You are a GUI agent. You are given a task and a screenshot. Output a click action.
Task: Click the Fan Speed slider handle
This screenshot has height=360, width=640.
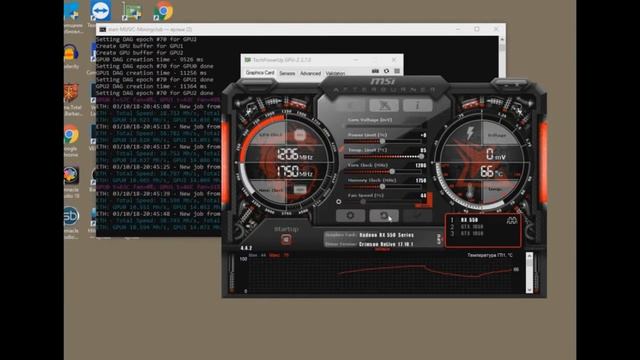click(363, 202)
